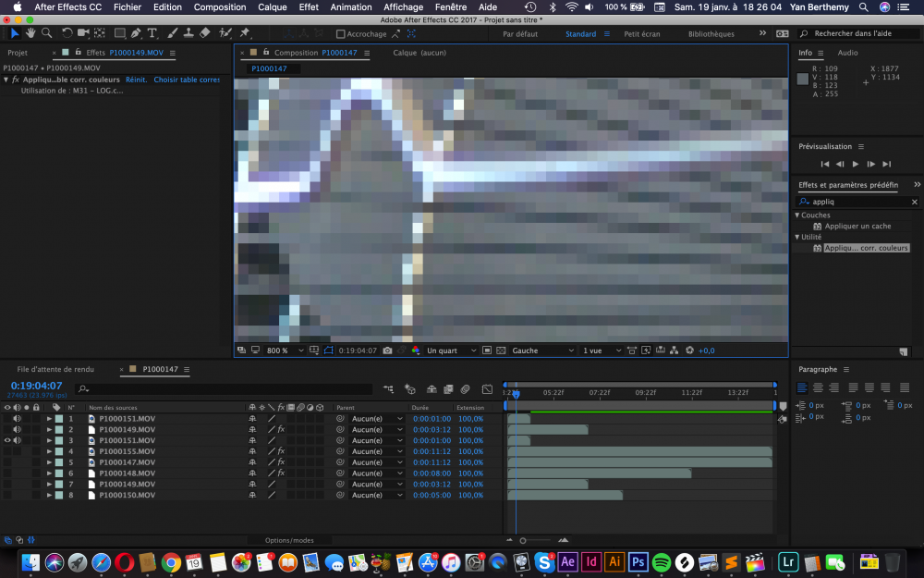This screenshot has height=578, width=924.
Task: Pick the Text tool
Action: [x=152, y=33]
